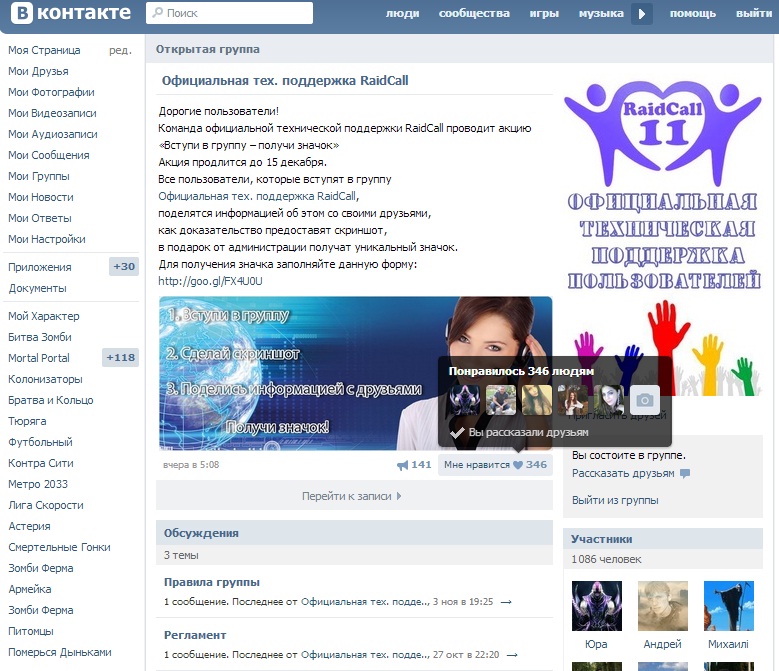Open fifth liker's avatar in popup
This screenshot has height=671, width=779.
coord(609,400)
